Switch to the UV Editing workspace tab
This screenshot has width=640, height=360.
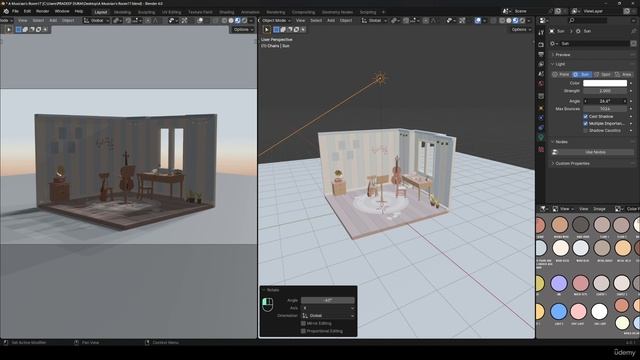click(171, 12)
